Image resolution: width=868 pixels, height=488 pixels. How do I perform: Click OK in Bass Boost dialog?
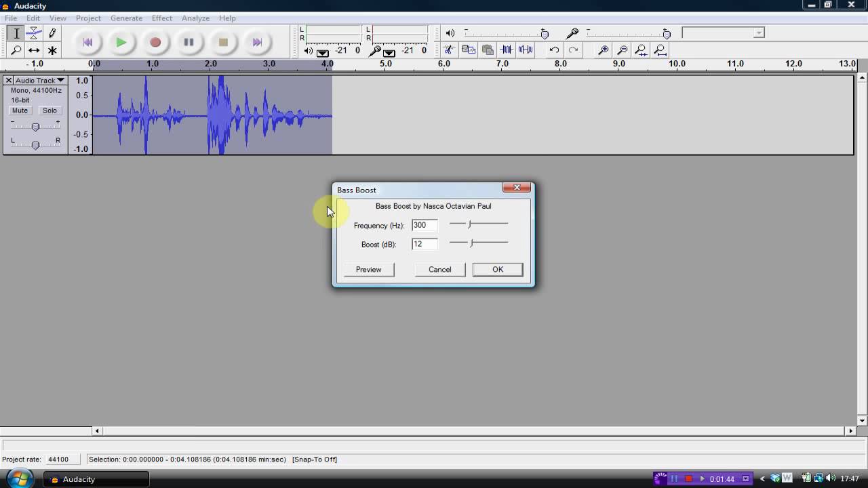click(x=498, y=270)
